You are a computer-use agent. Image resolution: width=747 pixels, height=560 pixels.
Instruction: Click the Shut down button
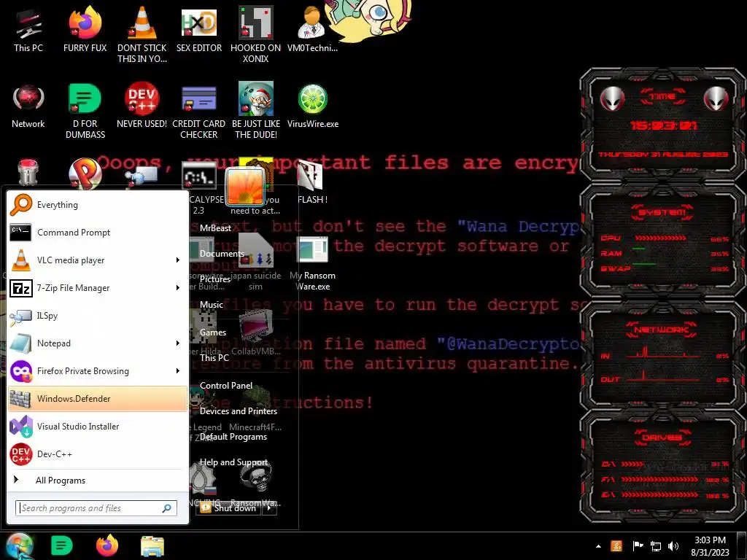coord(228,508)
